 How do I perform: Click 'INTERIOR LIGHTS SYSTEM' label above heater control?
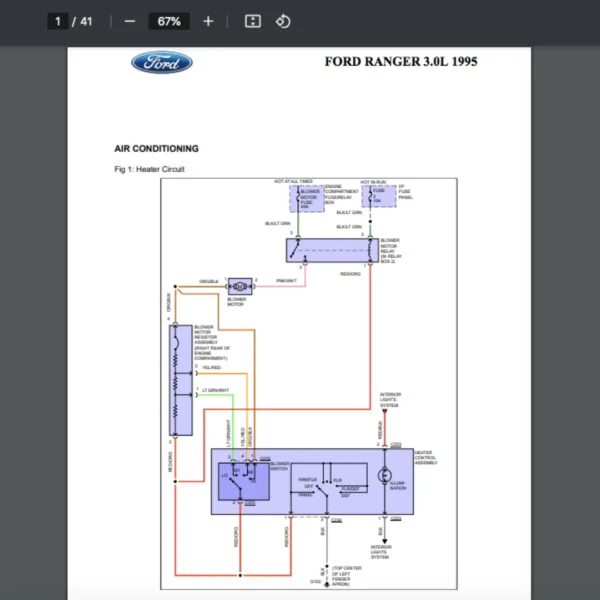pyautogui.click(x=390, y=399)
